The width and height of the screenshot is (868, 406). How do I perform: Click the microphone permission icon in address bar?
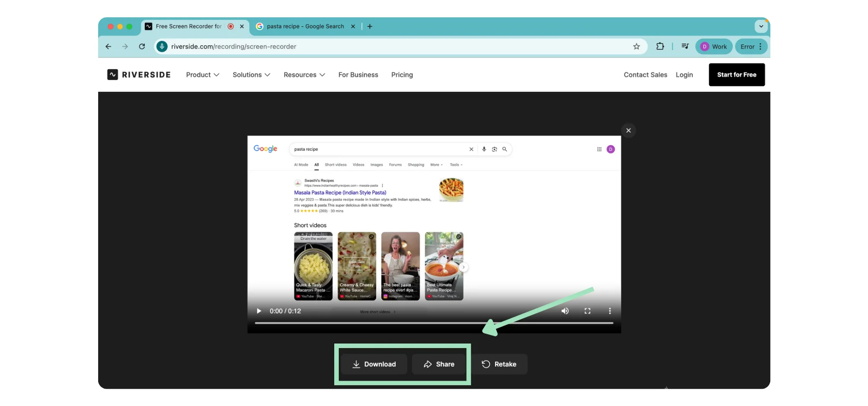tap(162, 46)
